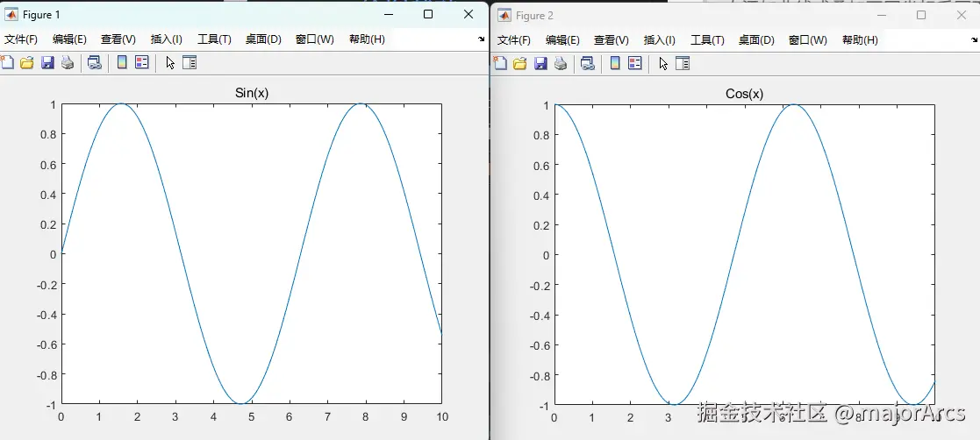Click Save floppy icon in Figure 1 toolbar
This screenshot has width=980, height=440.
point(47,62)
